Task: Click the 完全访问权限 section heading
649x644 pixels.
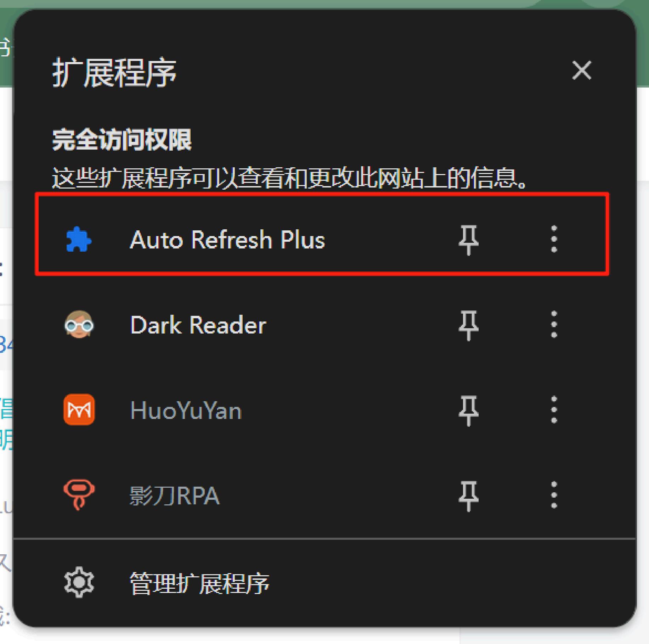Action: 122,140
